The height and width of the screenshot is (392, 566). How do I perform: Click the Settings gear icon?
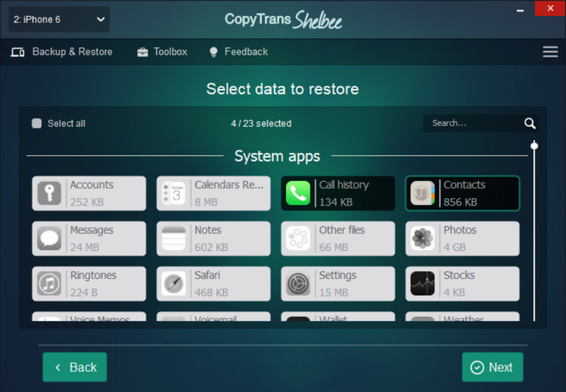(298, 283)
